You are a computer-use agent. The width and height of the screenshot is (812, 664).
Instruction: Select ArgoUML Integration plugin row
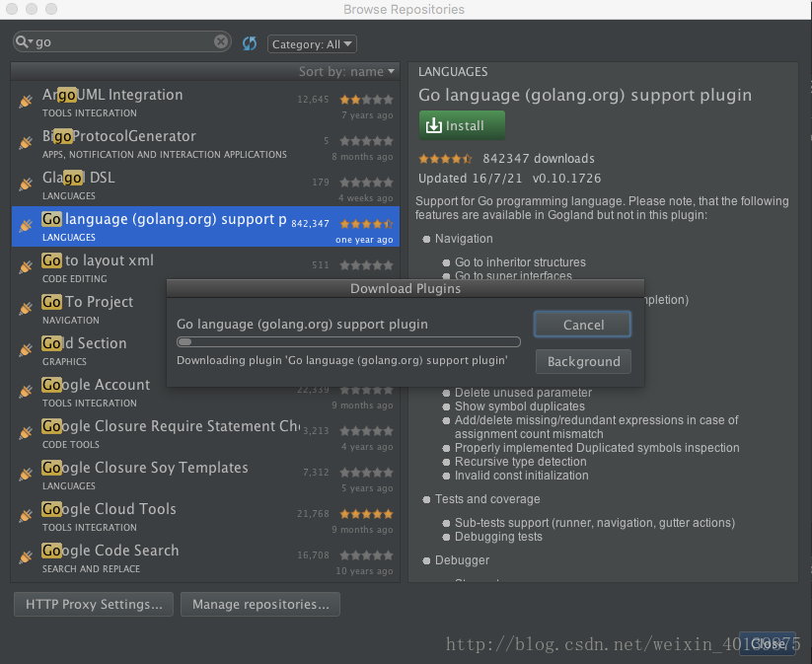pyautogui.click(x=205, y=102)
